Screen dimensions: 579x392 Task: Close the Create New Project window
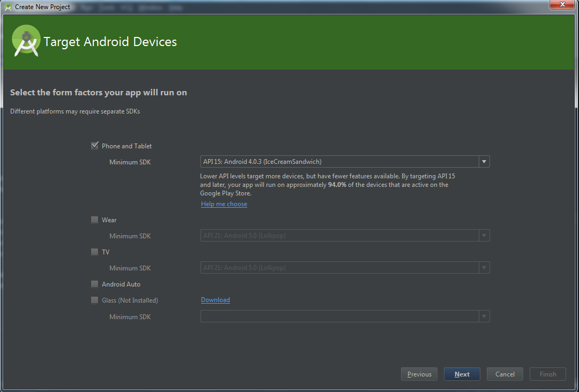pyautogui.click(x=562, y=4)
